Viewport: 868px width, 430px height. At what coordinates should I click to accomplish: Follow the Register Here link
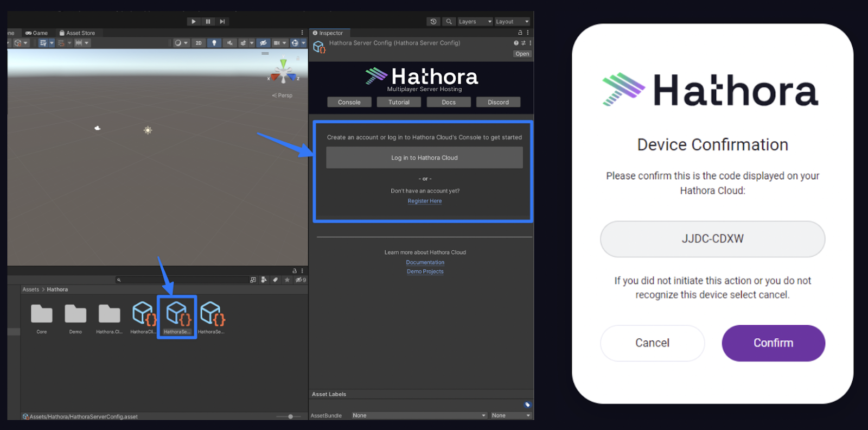click(x=425, y=201)
